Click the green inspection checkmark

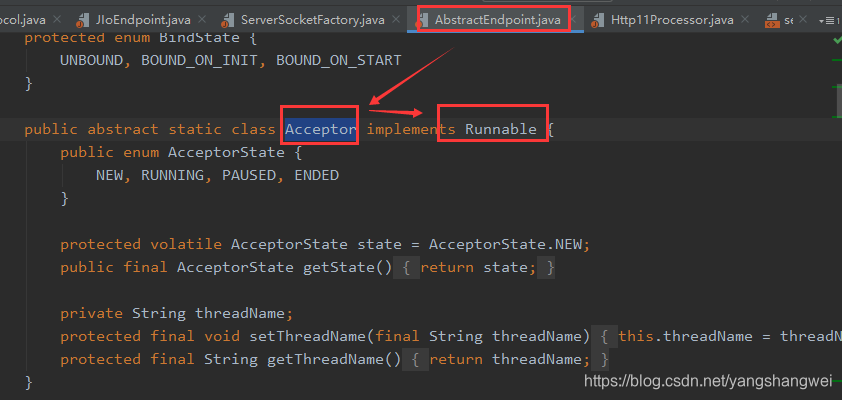(837, 40)
